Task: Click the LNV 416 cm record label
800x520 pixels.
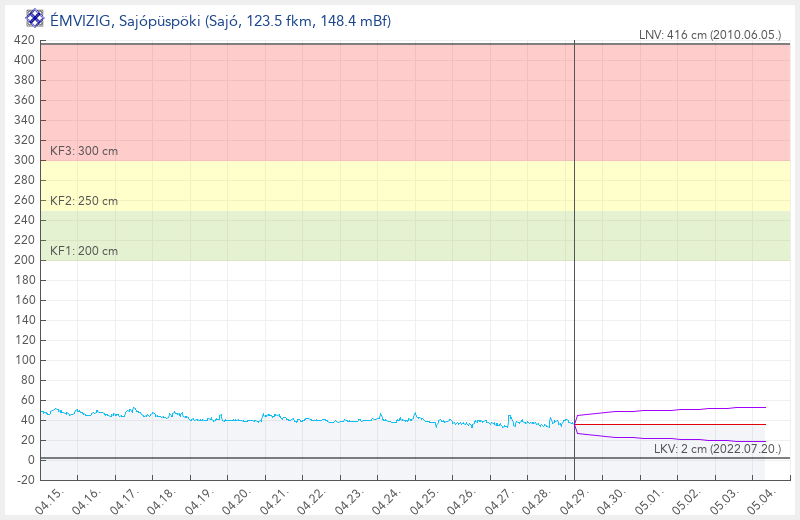Action: (x=709, y=35)
